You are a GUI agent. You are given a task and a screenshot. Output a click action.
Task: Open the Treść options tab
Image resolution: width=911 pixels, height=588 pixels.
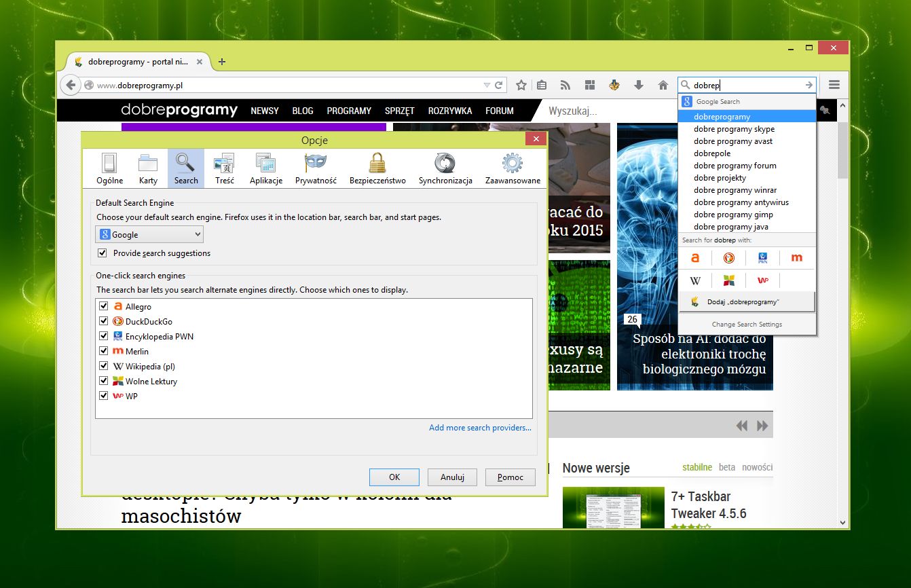tap(225, 168)
